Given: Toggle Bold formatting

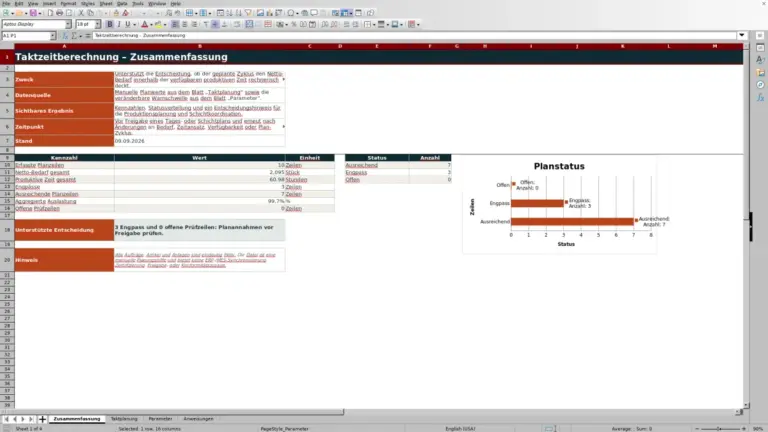Looking at the screenshot, I should (x=110, y=24).
